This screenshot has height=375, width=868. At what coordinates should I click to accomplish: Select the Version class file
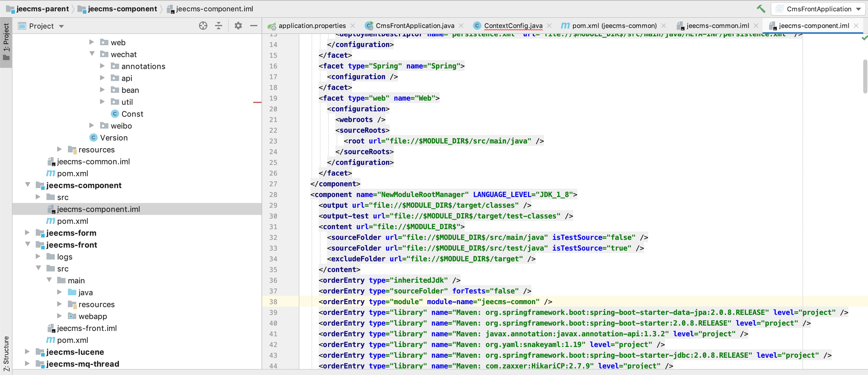pos(113,138)
